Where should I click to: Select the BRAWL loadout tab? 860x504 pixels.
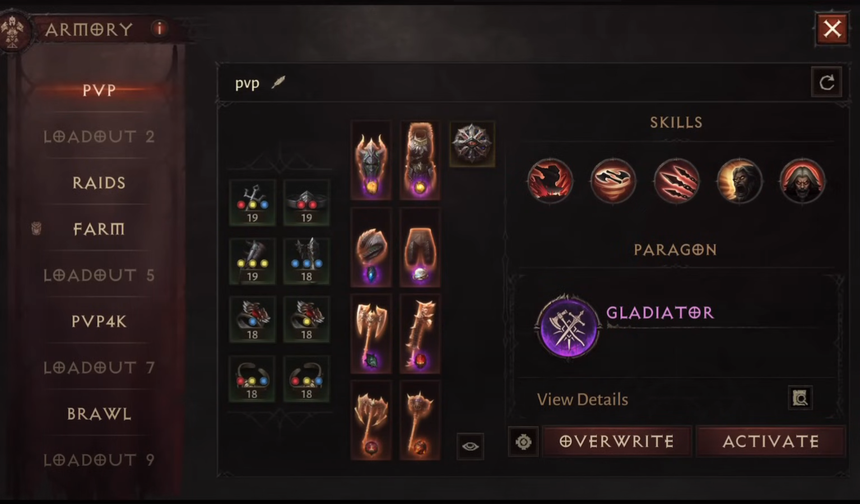point(99,414)
